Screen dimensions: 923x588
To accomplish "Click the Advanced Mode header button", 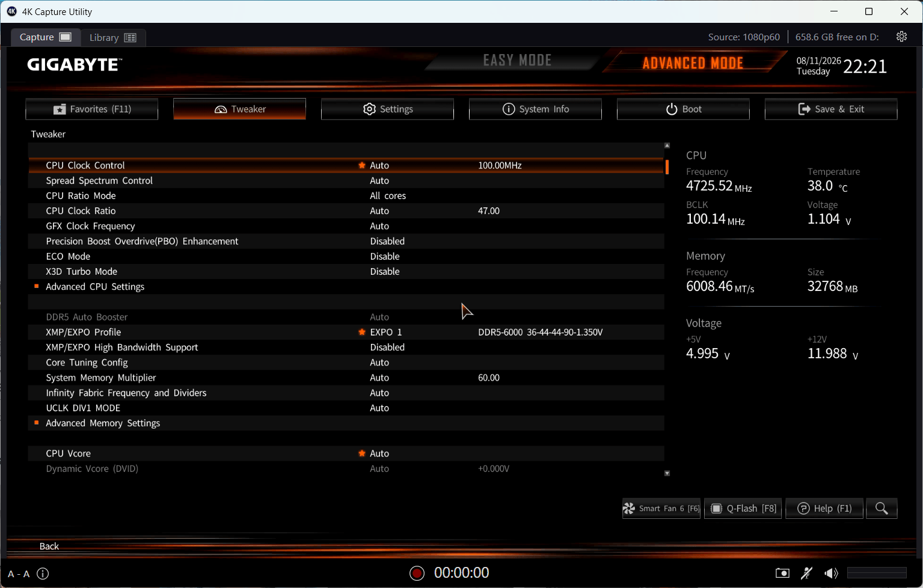I will pyautogui.click(x=693, y=63).
